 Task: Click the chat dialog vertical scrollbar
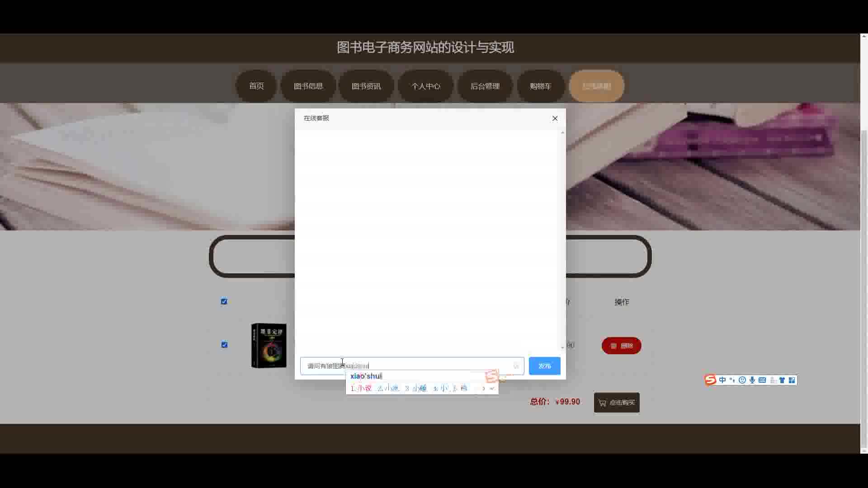click(x=562, y=239)
